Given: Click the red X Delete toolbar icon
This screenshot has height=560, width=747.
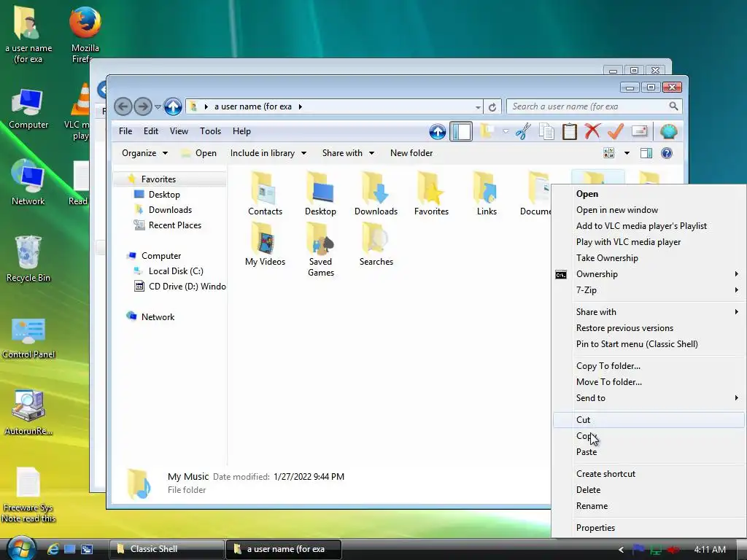Looking at the screenshot, I should pos(592,131).
